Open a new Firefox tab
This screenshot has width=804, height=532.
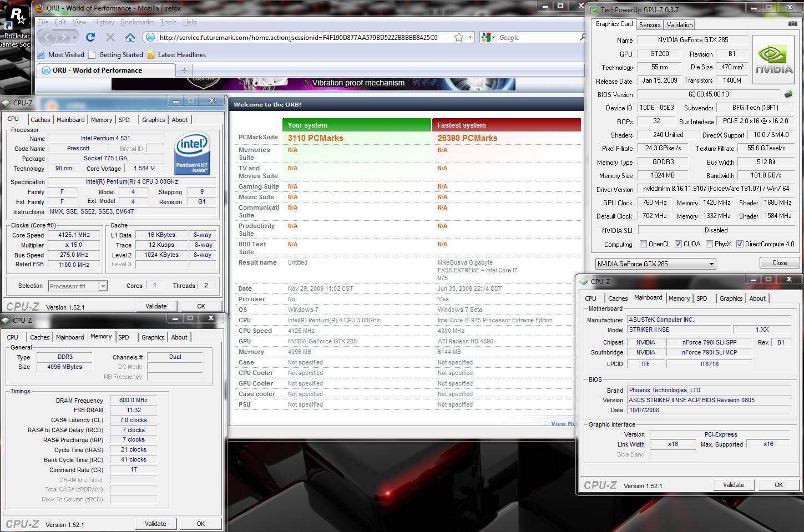(x=184, y=70)
